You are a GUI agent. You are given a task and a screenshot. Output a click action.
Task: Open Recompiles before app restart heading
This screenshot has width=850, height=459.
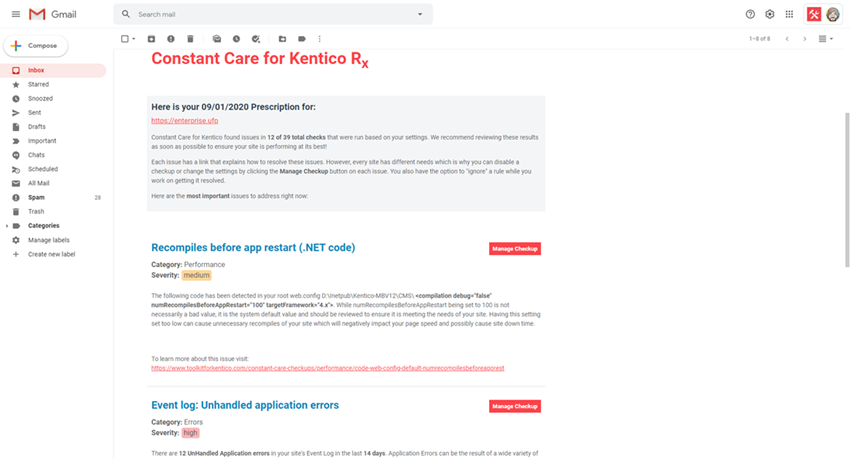pyautogui.click(x=253, y=248)
